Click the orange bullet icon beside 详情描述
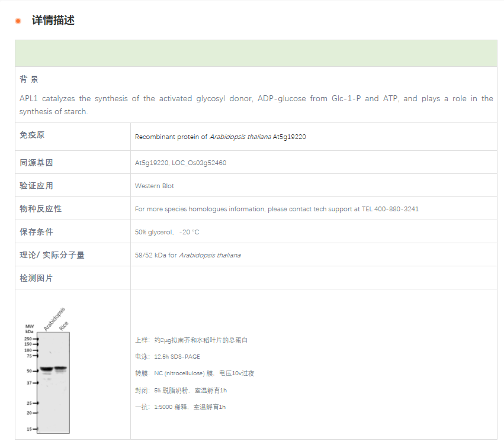504x448 pixels. click(x=17, y=20)
